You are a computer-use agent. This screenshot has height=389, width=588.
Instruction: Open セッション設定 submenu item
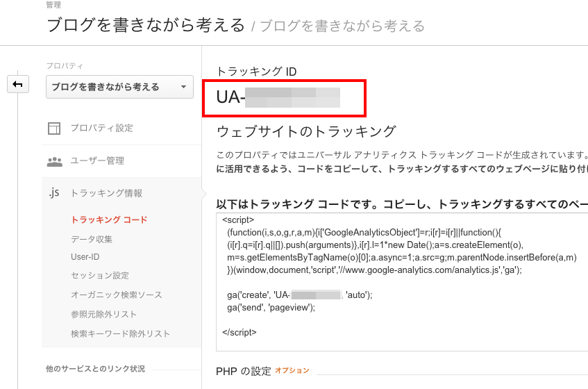(100, 275)
